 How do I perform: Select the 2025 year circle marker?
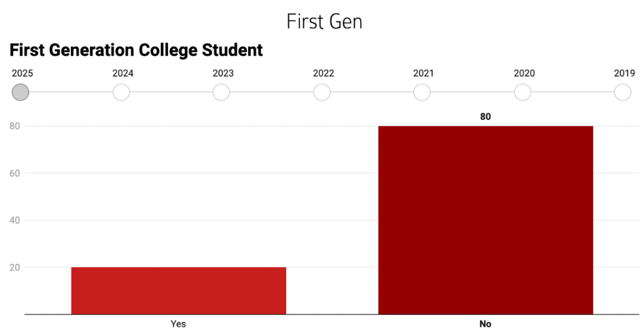coord(21,93)
